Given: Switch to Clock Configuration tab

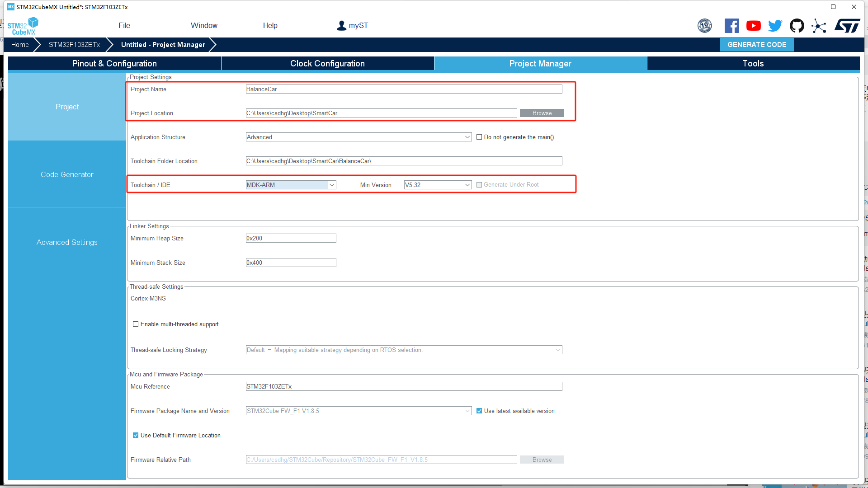Looking at the screenshot, I should click(x=327, y=64).
